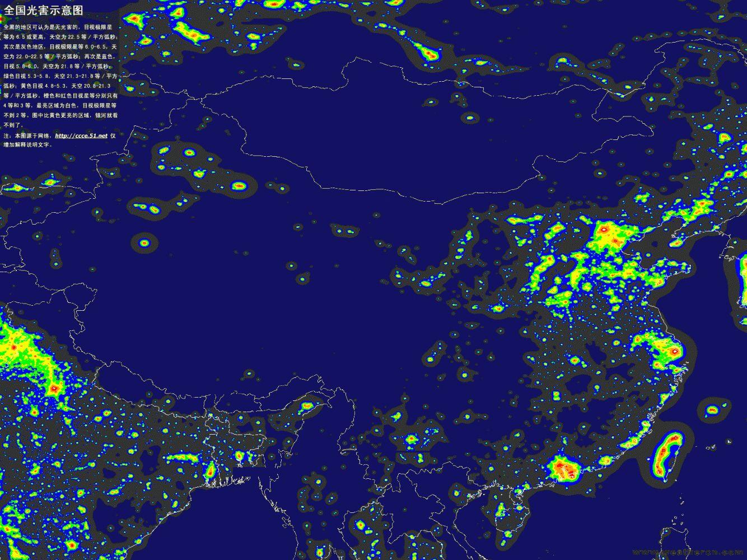Click the title 全国光害示意图
Image resolution: width=747 pixels, height=560 pixels.
(44, 10)
